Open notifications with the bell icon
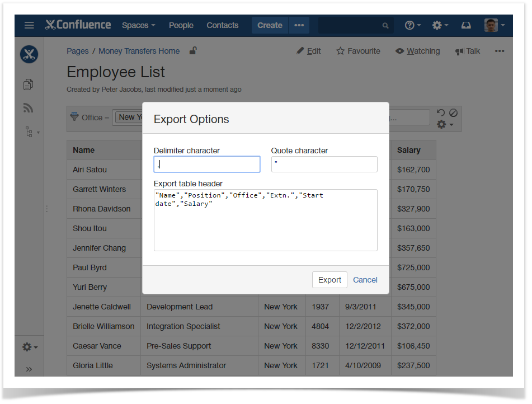Viewport: 532px width, 404px height. pos(466,25)
